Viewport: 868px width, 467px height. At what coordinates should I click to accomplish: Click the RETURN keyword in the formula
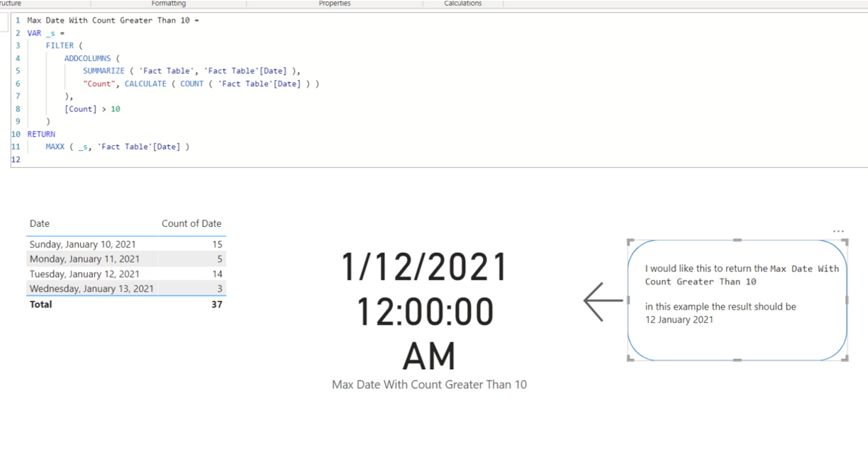click(x=41, y=134)
